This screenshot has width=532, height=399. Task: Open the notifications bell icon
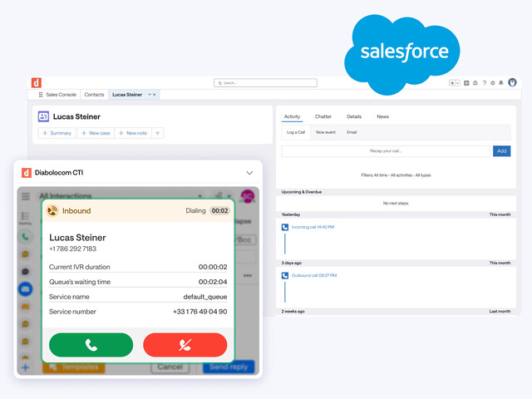[x=502, y=83]
